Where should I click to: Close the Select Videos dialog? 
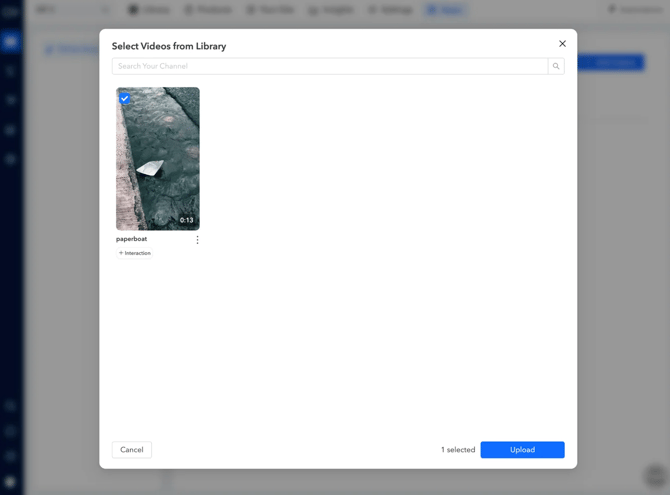562,44
